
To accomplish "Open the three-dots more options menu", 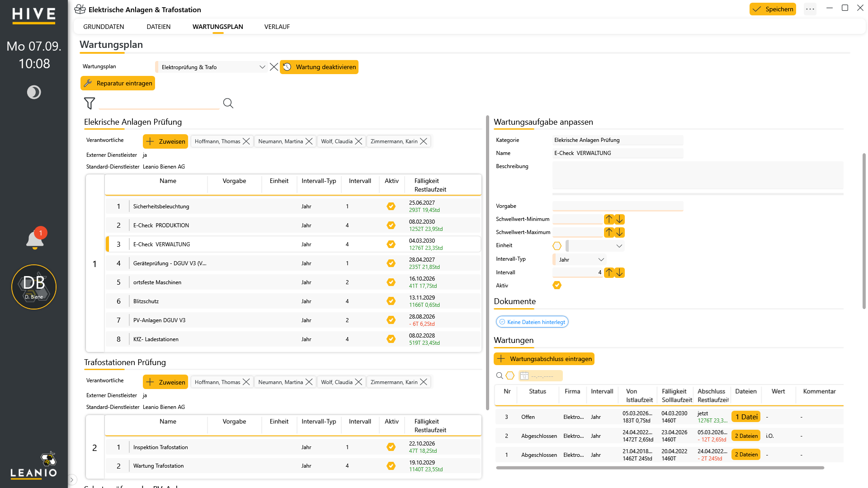I will [810, 9].
